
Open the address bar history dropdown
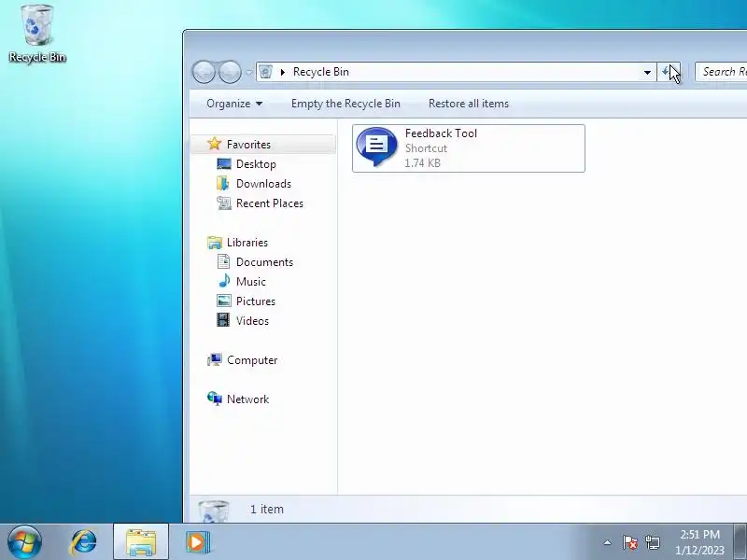(x=647, y=73)
